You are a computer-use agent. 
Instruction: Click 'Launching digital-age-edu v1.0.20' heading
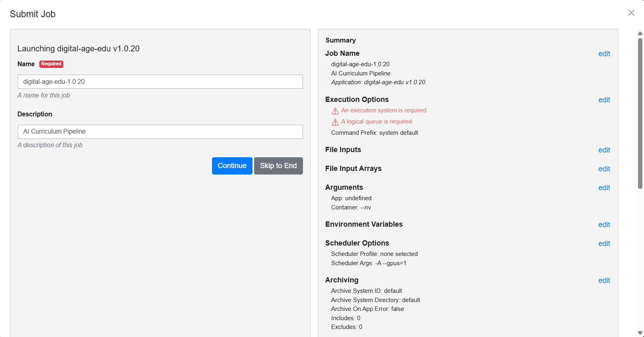pos(79,49)
